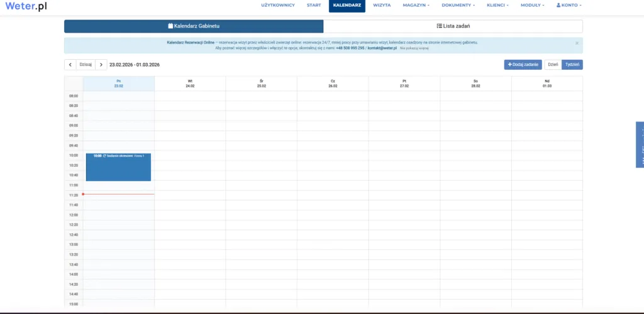Switch calendar to Tydzień view
The height and width of the screenshot is (314, 644).
[572, 65]
